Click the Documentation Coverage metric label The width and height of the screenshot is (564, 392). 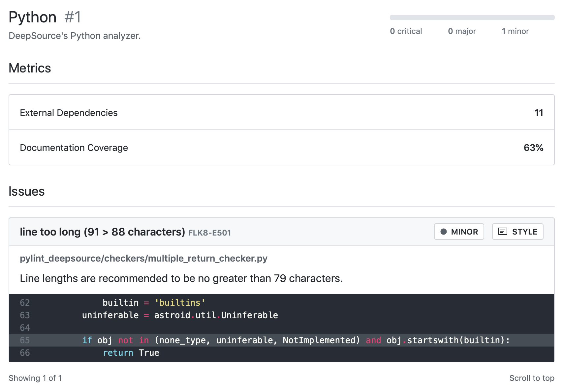click(x=74, y=148)
